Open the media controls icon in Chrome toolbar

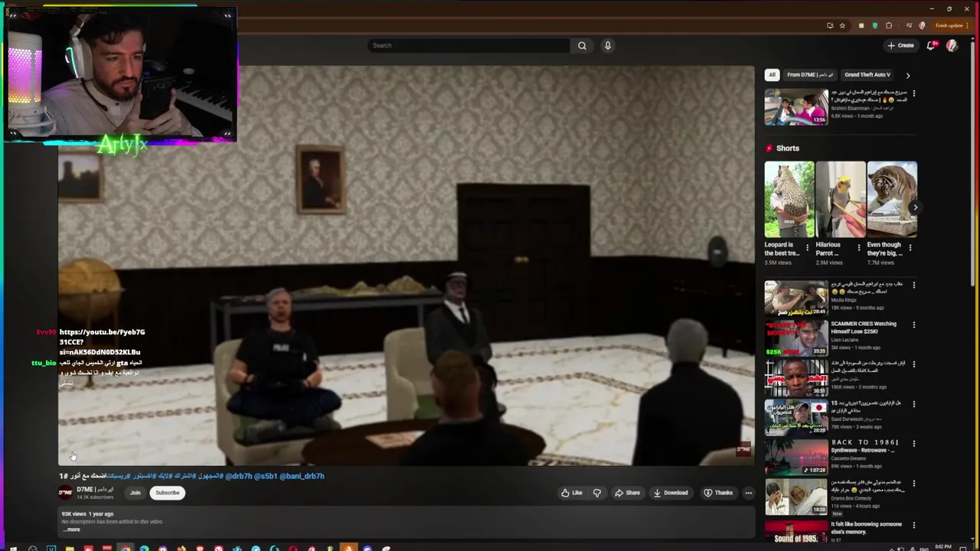(x=909, y=25)
